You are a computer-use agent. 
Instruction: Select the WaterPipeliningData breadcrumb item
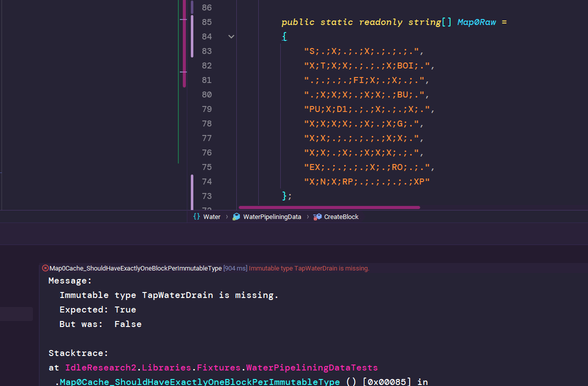click(272, 216)
